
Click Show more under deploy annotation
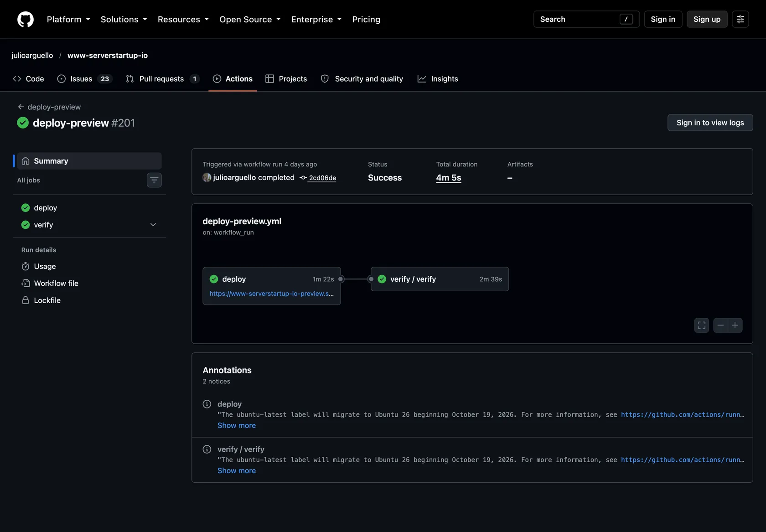click(237, 425)
